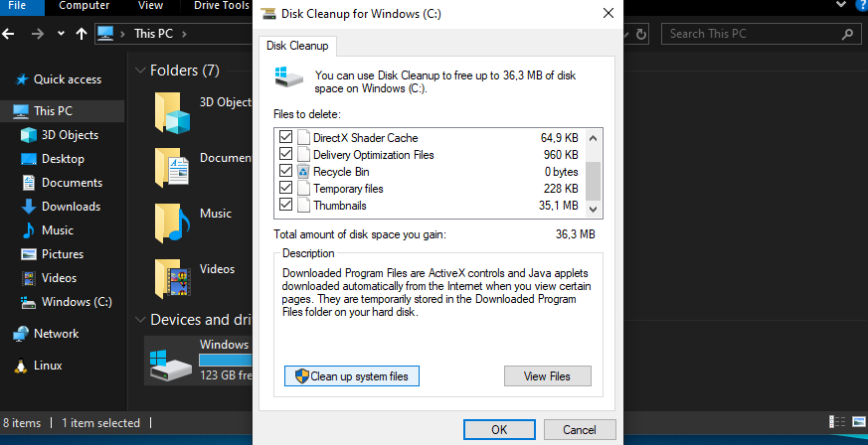Go forward in File Explorer
This screenshot has width=868, height=445.
coord(38,34)
